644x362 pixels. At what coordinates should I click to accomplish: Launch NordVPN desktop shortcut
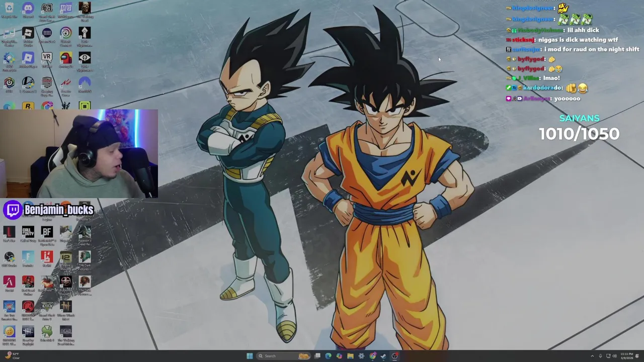pos(85,85)
